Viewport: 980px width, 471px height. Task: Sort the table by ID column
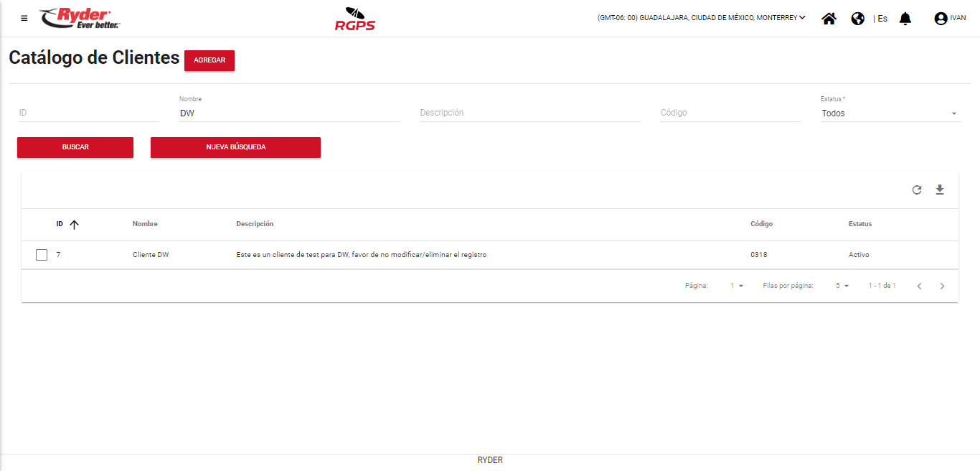(x=60, y=224)
